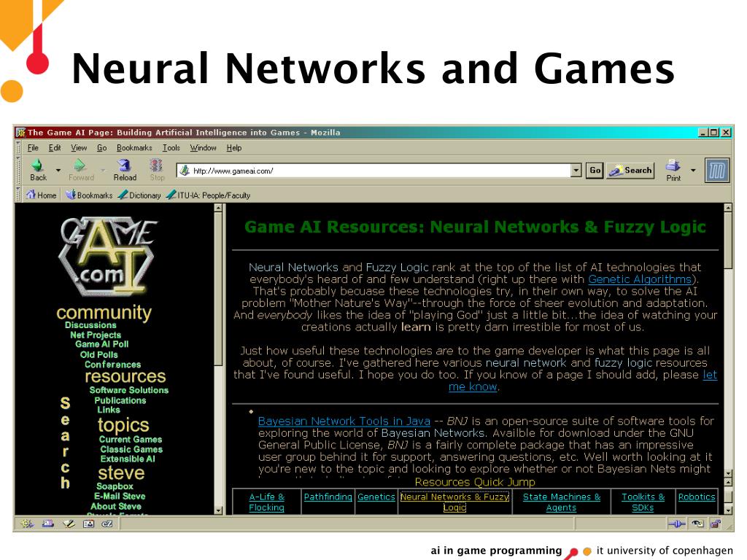Jump to Robotics resources
Screen dimensions: 747x560
[x=697, y=497]
